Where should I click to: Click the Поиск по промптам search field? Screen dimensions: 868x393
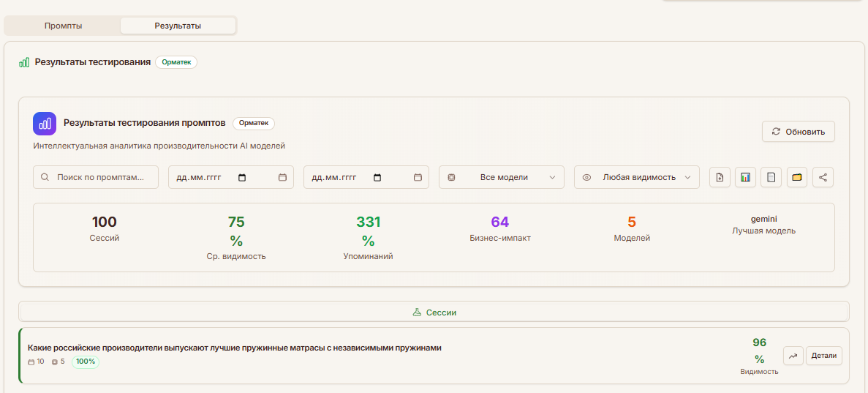[x=96, y=177]
